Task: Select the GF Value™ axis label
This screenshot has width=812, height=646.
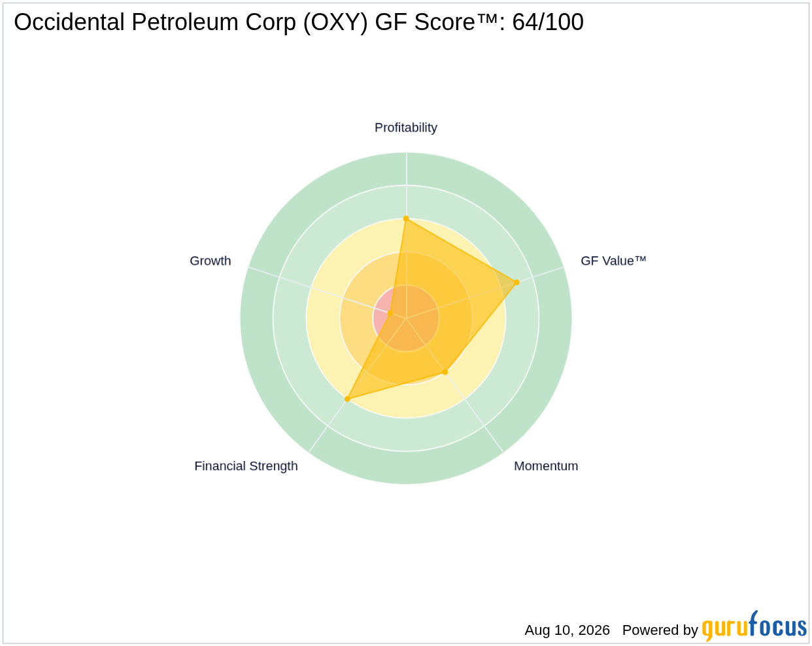Action: tap(613, 261)
